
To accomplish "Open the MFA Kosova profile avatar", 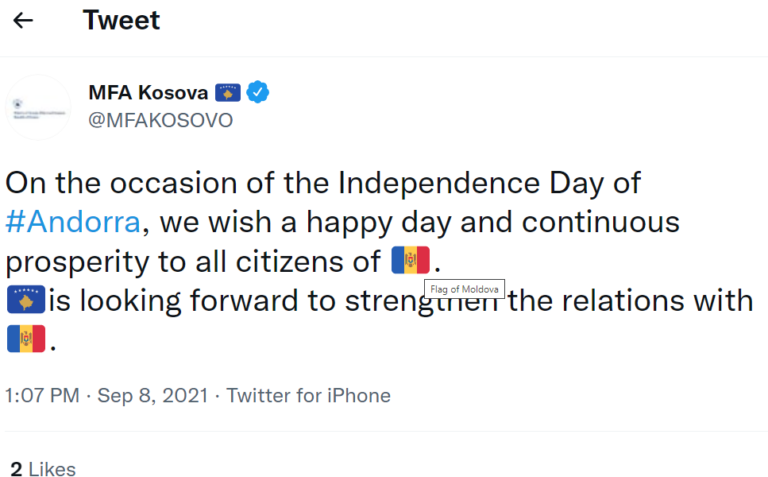I will (38, 106).
